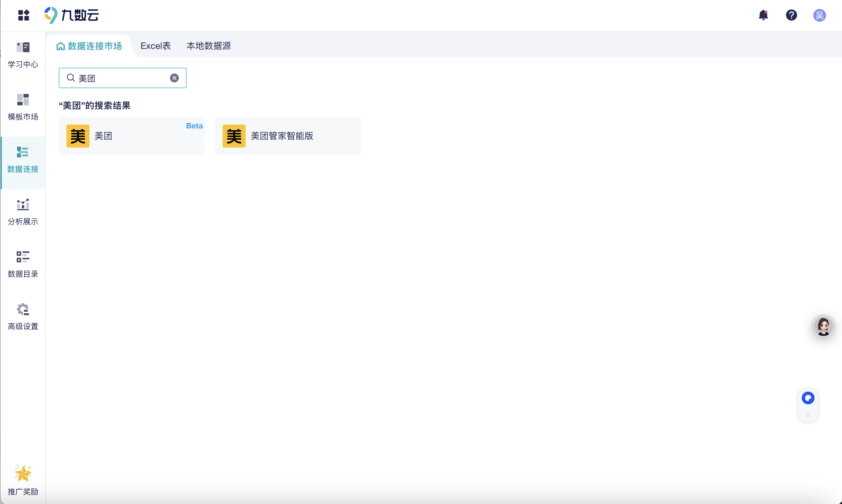Switch to the Excel表 tab
Viewport: 842px width, 504px height.
(x=156, y=45)
